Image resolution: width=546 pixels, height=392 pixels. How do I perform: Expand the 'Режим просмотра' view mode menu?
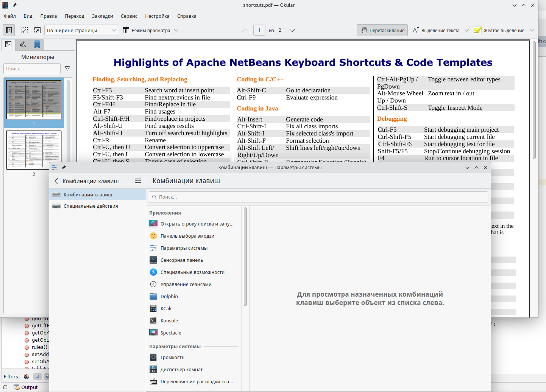[x=150, y=30]
